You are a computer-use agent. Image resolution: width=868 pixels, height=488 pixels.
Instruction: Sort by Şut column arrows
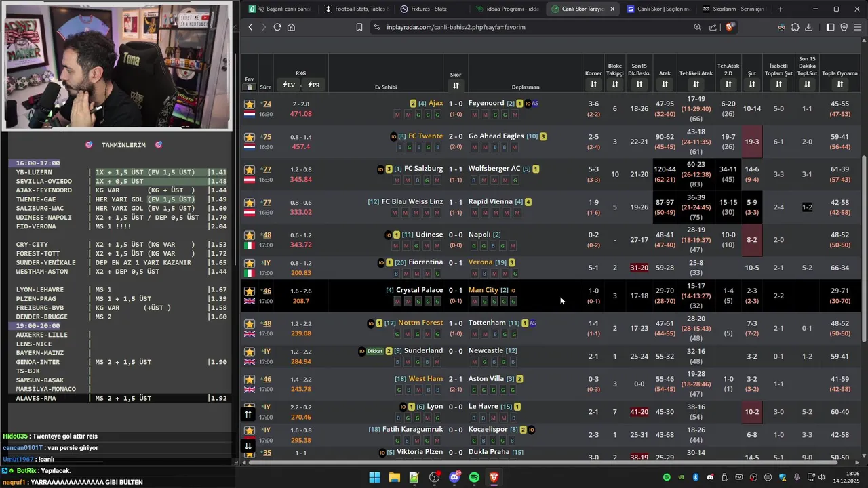click(x=752, y=85)
